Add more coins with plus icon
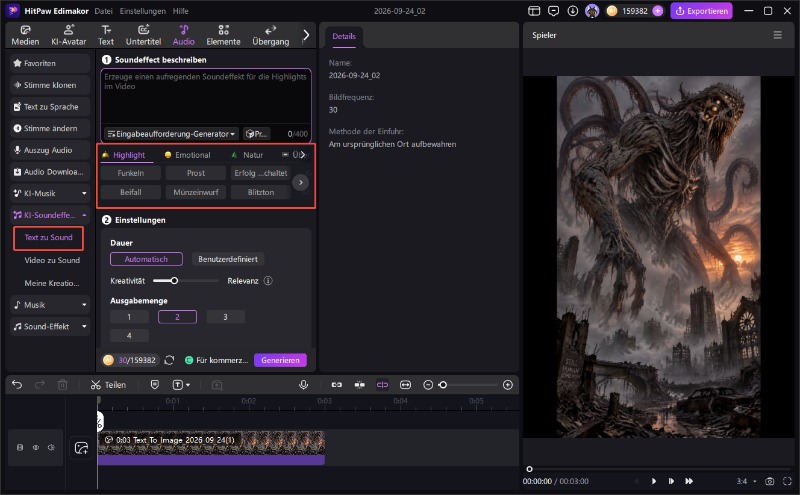 click(658, 11)
